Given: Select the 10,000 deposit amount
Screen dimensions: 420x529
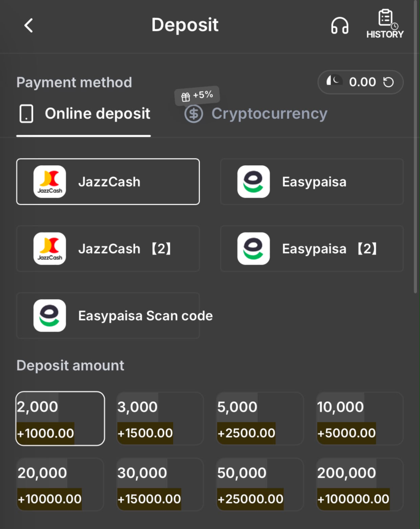Looking at the screenshot, I should [360, 418].
